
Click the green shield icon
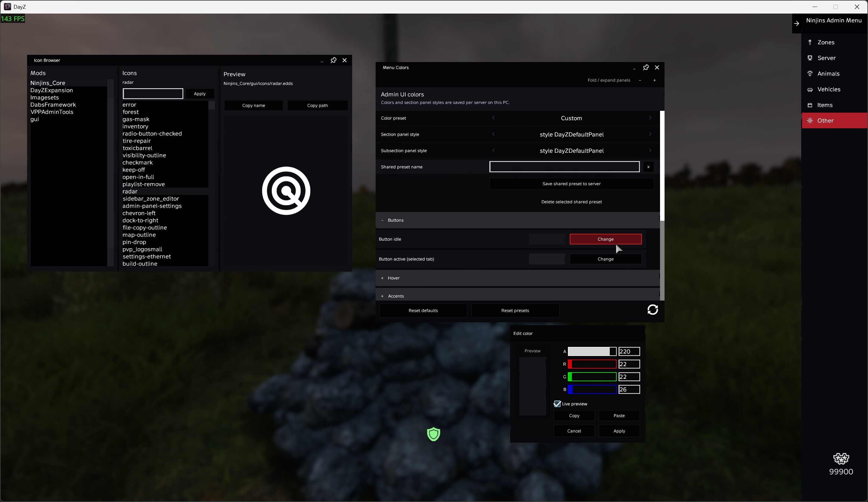(434, 434)
